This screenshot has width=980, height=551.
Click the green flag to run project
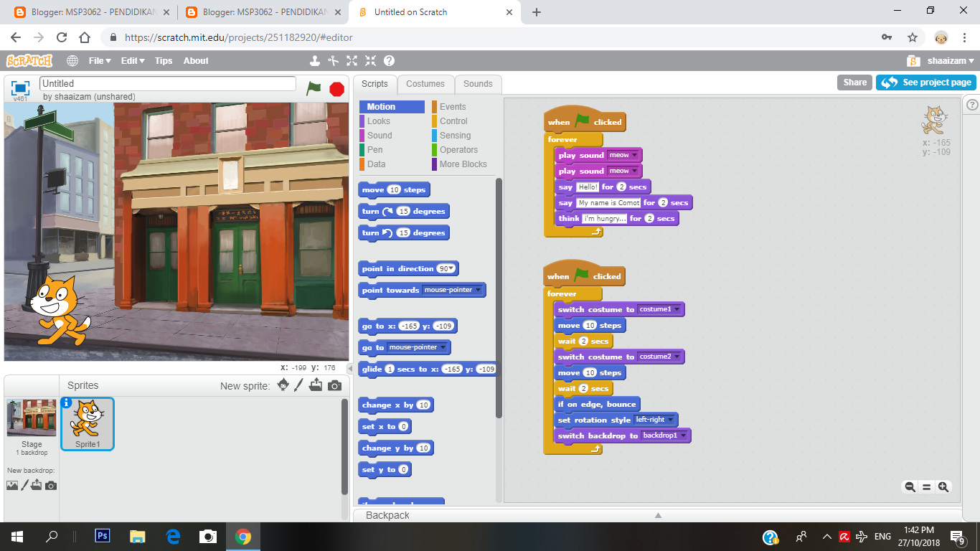[314, 88]
